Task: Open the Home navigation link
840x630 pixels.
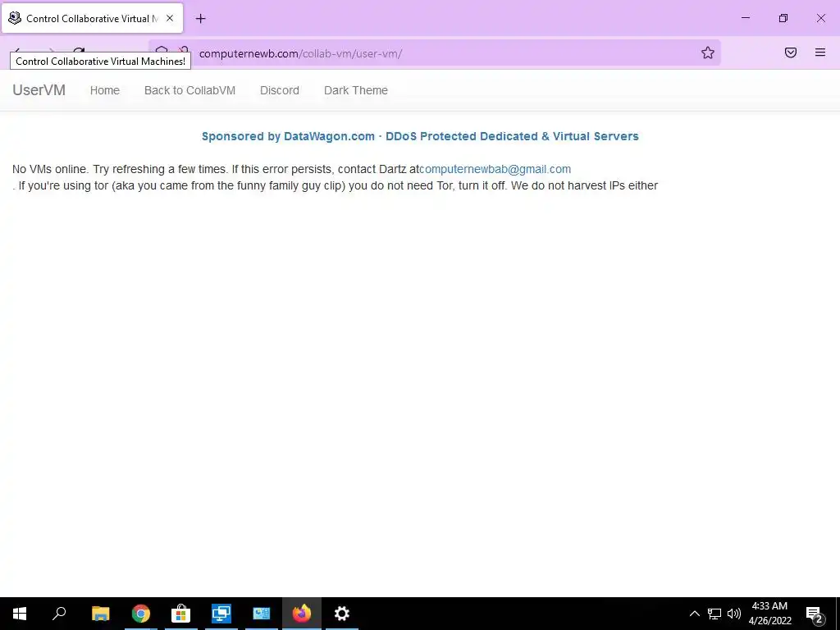Action: 104,90
